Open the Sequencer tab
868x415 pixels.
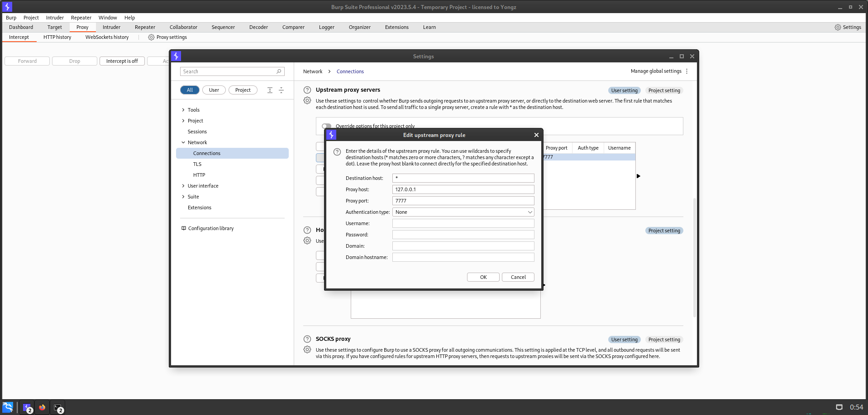coord(223,28)
